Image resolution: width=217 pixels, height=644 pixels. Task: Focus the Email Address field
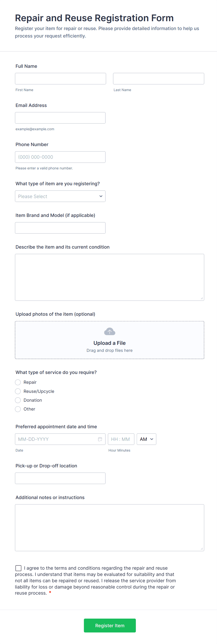pyautogui.click(x=60, y=117)
